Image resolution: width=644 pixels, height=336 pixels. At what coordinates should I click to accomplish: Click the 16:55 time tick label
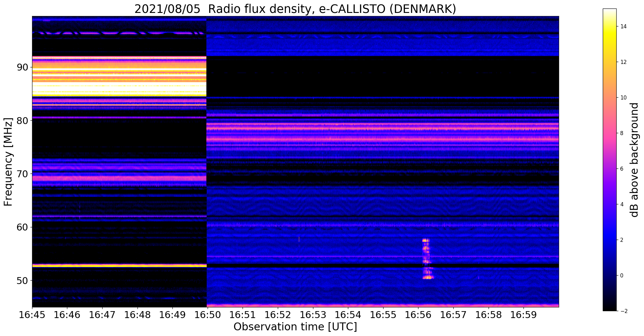pyautogui.click(x=383, y=315)
